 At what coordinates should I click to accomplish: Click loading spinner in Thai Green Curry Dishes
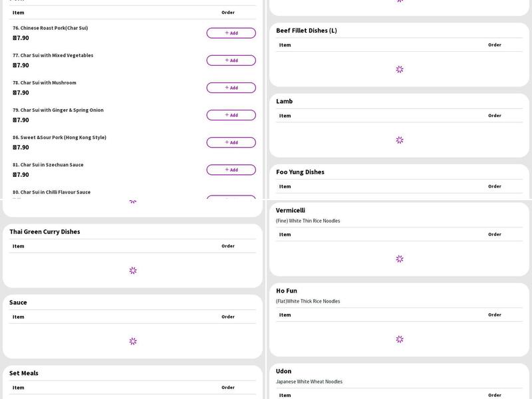[x=133, y=271]
